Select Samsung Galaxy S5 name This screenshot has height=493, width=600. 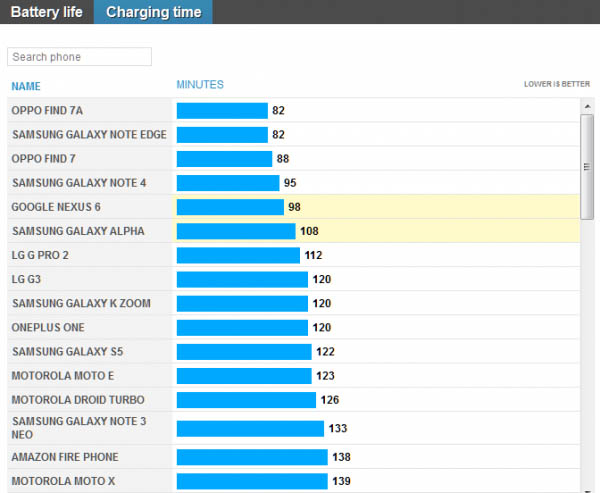[68, 352]
